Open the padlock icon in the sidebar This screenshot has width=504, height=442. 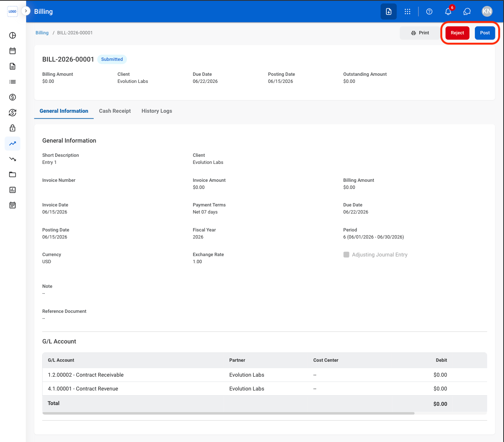(13, 128)
